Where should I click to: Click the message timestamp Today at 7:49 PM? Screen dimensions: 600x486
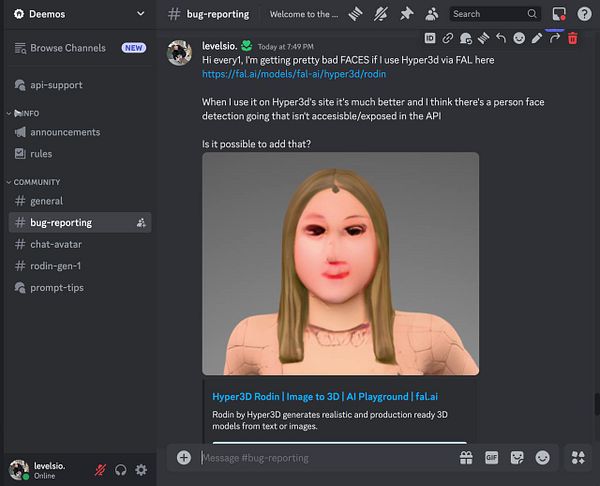(x=285, y=47)
